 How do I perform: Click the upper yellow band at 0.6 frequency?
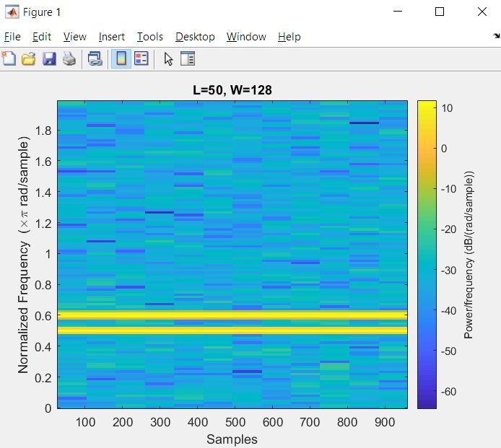[x=232, y=315]
